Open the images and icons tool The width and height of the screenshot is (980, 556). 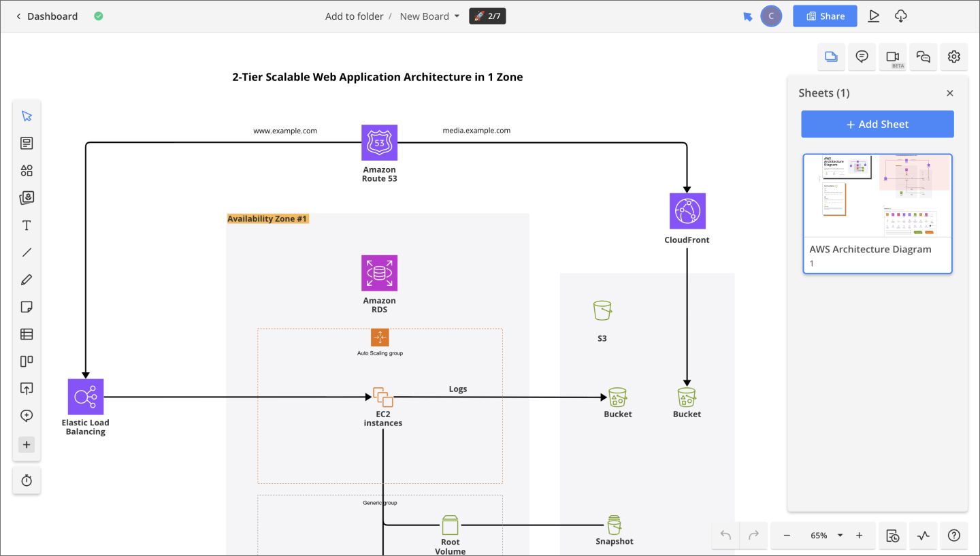(27, 198)
